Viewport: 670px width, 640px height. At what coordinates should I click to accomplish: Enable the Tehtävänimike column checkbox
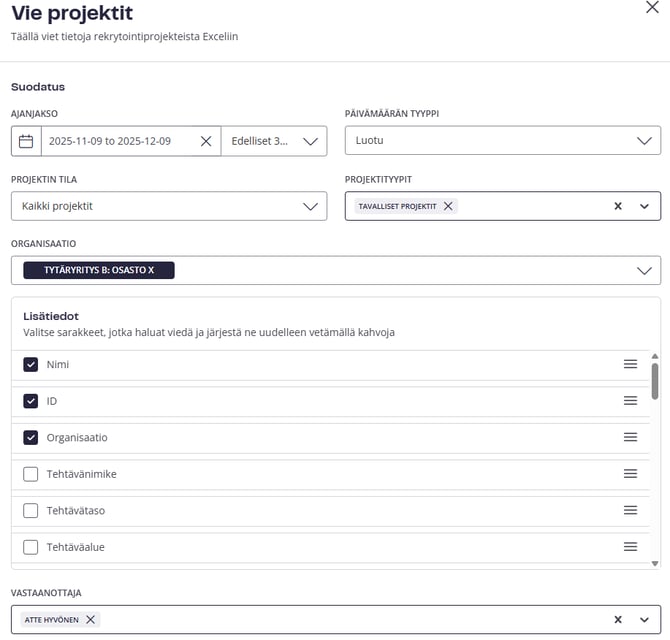coord(31,474)
